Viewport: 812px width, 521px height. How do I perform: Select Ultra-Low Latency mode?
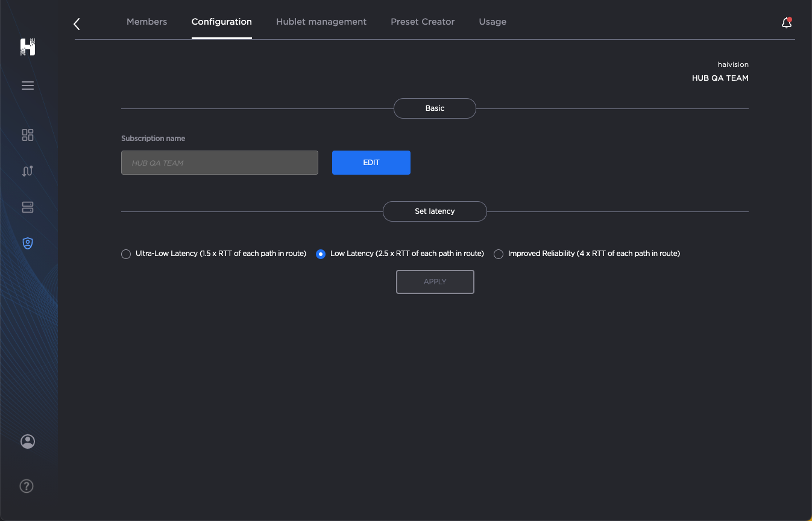[x=126, y=254]
